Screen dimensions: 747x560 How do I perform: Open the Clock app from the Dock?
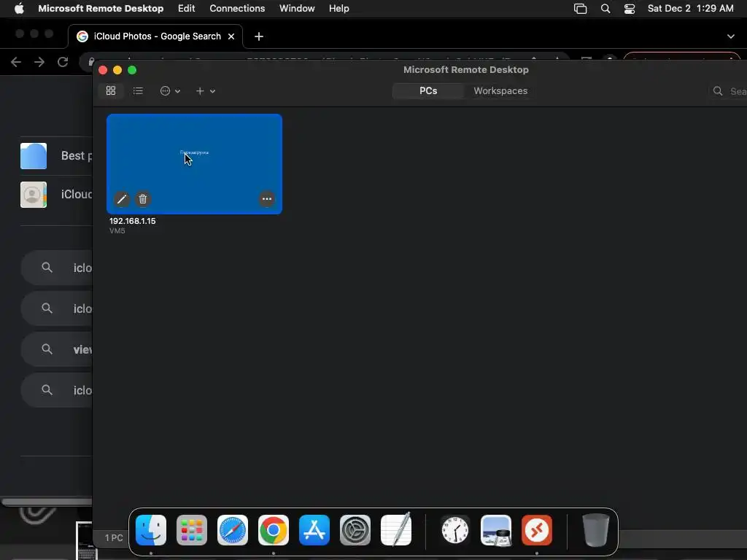coord(455,530)
